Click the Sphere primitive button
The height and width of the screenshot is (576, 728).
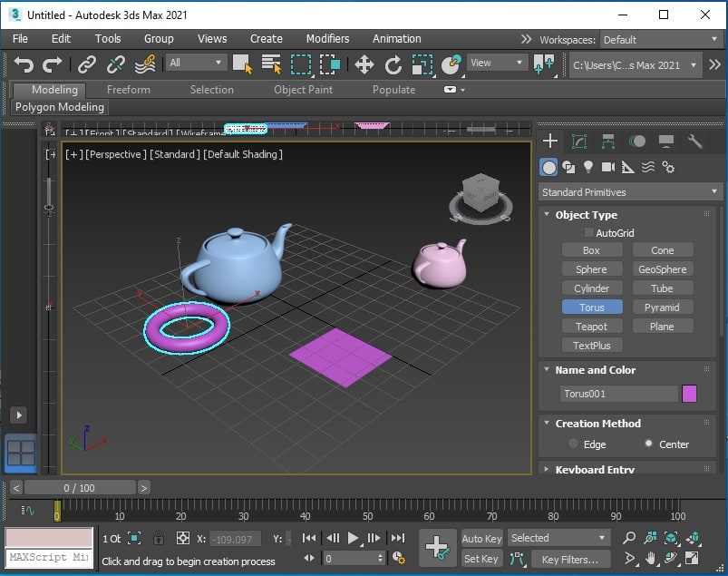(592, 269)
